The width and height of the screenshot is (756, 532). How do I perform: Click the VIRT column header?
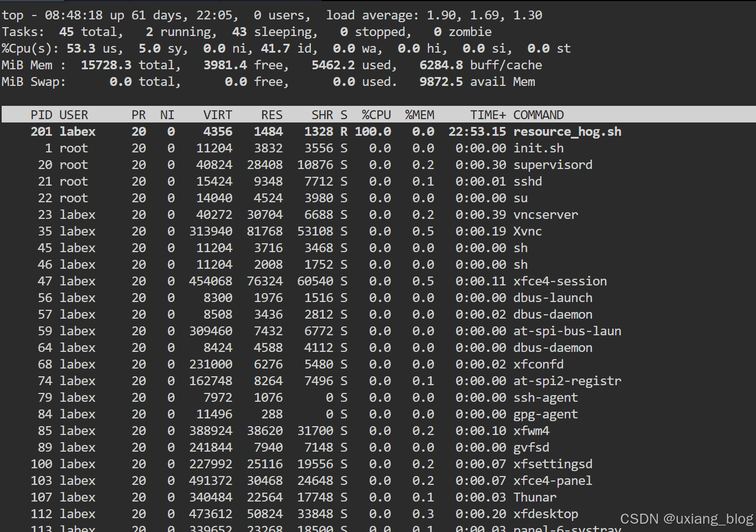(218, 115)
